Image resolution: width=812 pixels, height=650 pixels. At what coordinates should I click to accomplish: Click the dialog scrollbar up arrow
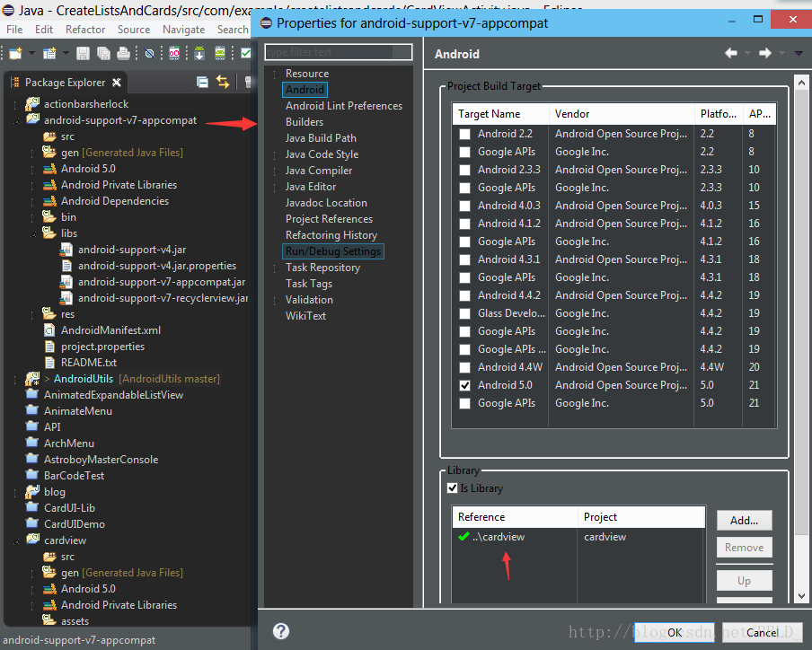(x=801, y=83)
